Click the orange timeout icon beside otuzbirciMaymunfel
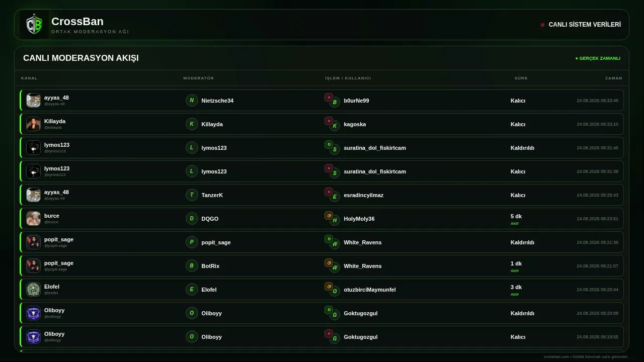Image resolution: width=644 pixels, height=362 pixels. coord(329,287)
